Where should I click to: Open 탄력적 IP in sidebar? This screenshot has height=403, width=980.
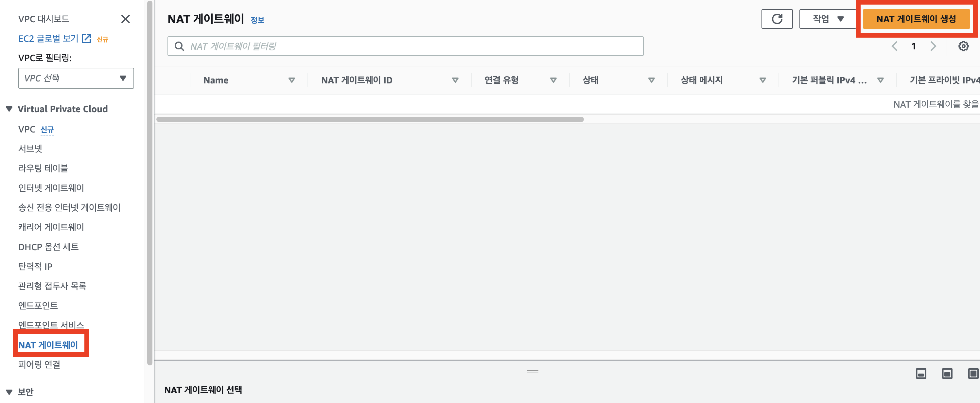[x=35, y=266]
